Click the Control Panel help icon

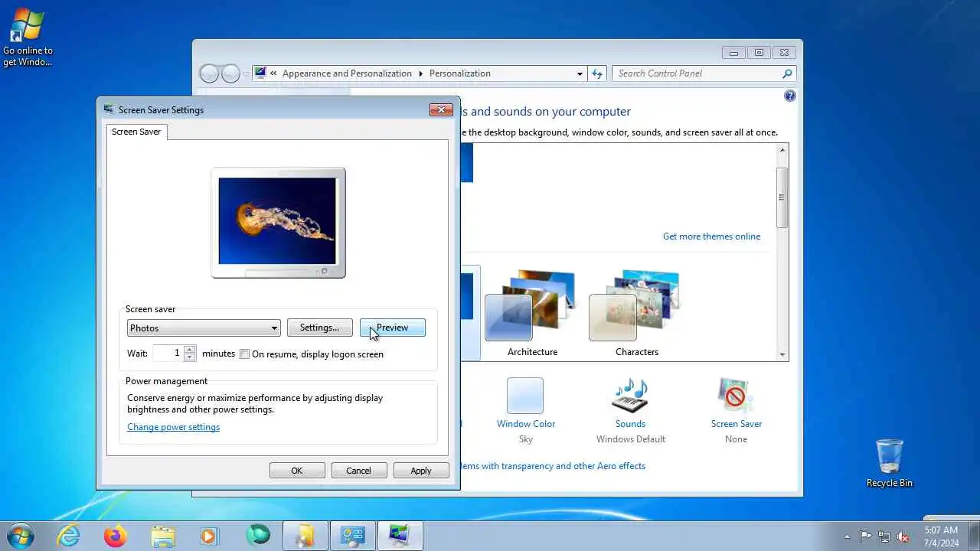pyautogui.click(x=790, y=96)
